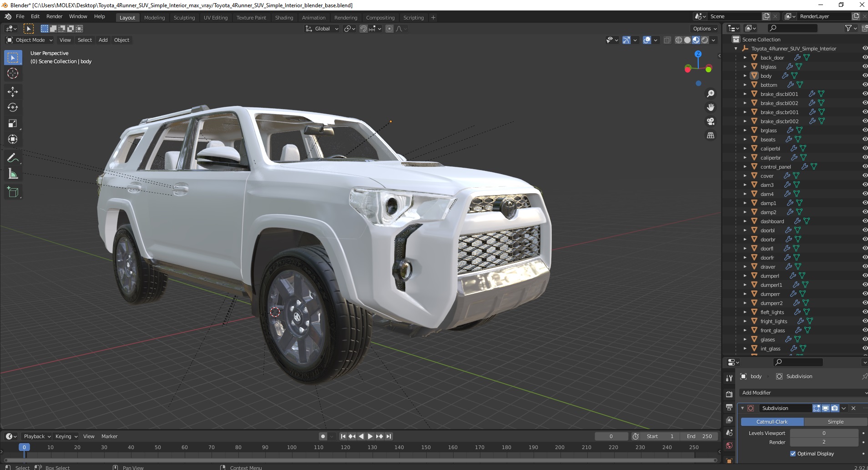This screenshot has width=868, height=470.
Task: Activate the Cursor tool
Action: tap(13, 73)
